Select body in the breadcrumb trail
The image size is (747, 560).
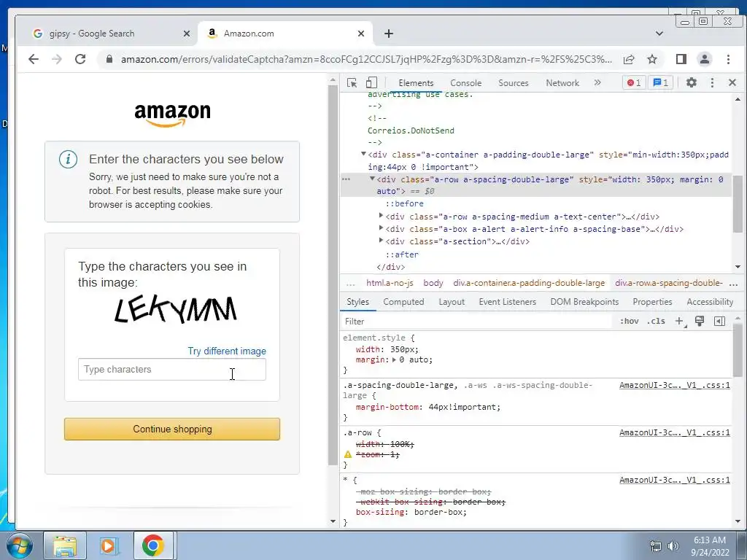click(x=433, y=283)
